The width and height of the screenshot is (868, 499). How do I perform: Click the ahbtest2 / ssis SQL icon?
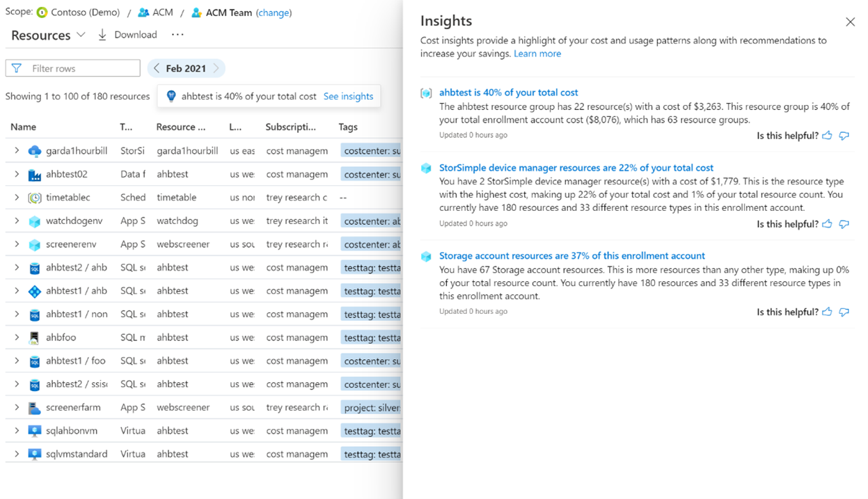pos(35,384)
